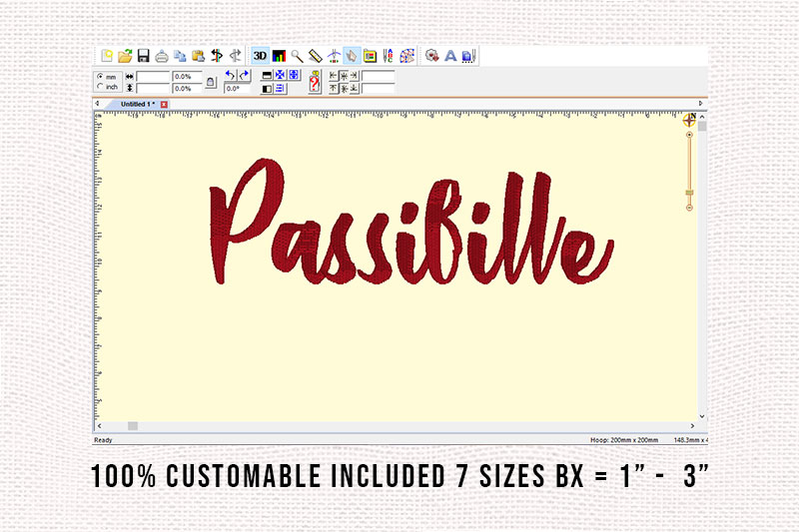Click the ABC color sort icon

(x=389, y=56)
